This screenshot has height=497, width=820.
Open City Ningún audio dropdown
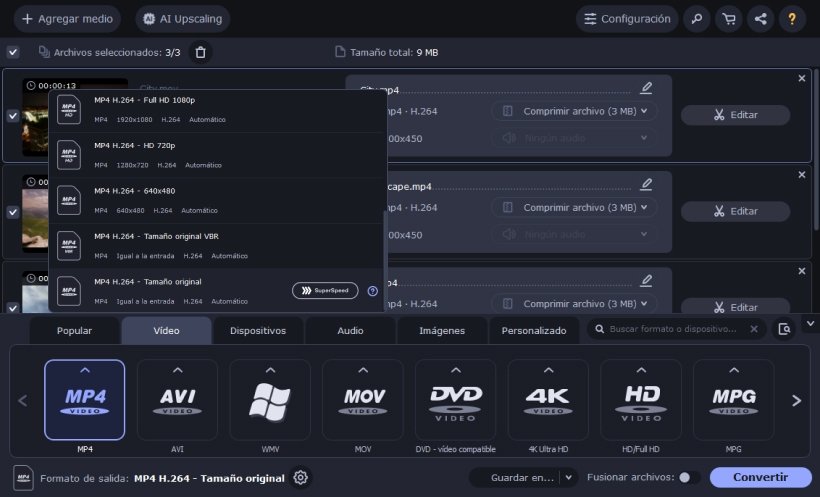[574, 139]
